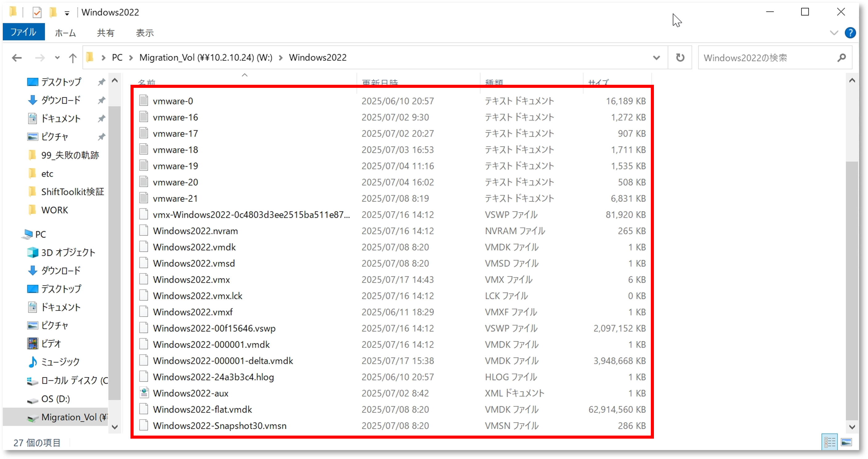Click the Back navigation arrow
Viewport: 868px width, 459px height.
pos(17,58)
